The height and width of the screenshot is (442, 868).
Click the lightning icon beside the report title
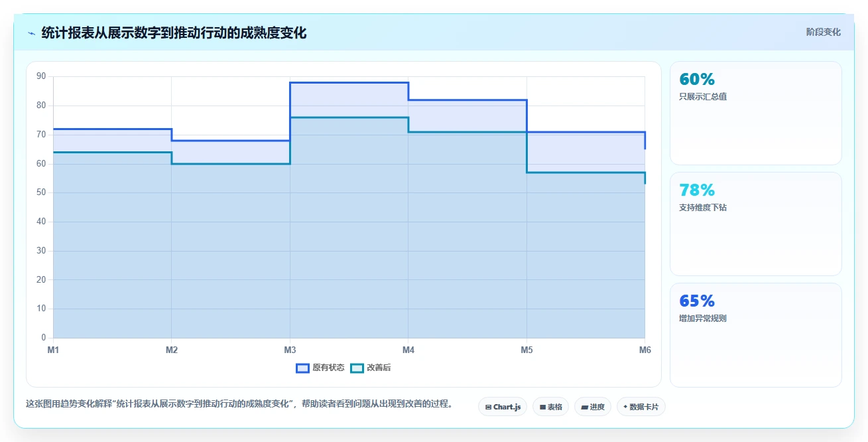[31, 33]
